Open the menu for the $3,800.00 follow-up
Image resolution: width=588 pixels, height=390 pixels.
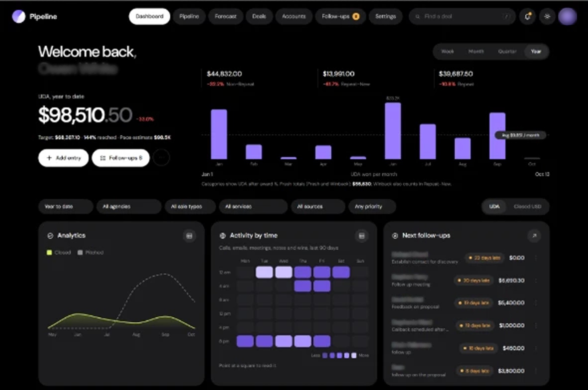(536, 371)
